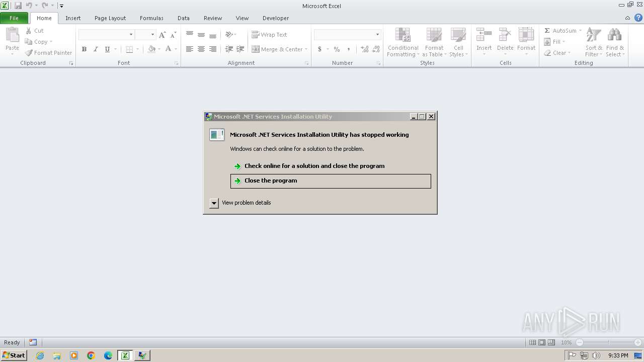Click the Decrease Decimal icon
The width and height of the screenshot is (644, 362).
pos(376,49)
